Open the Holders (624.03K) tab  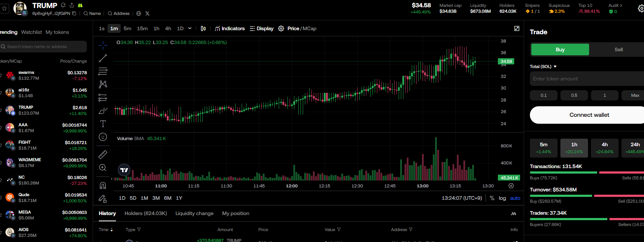point(146,213)
